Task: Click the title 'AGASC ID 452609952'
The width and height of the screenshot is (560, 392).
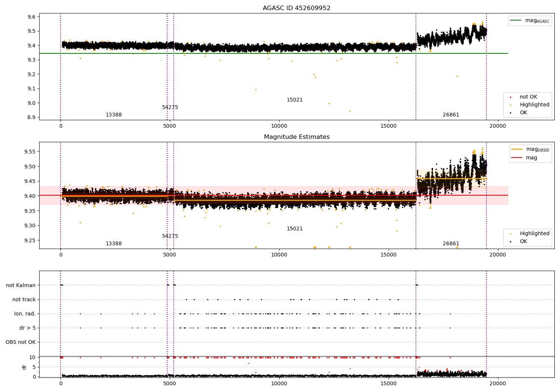Action: coord(296,8)
